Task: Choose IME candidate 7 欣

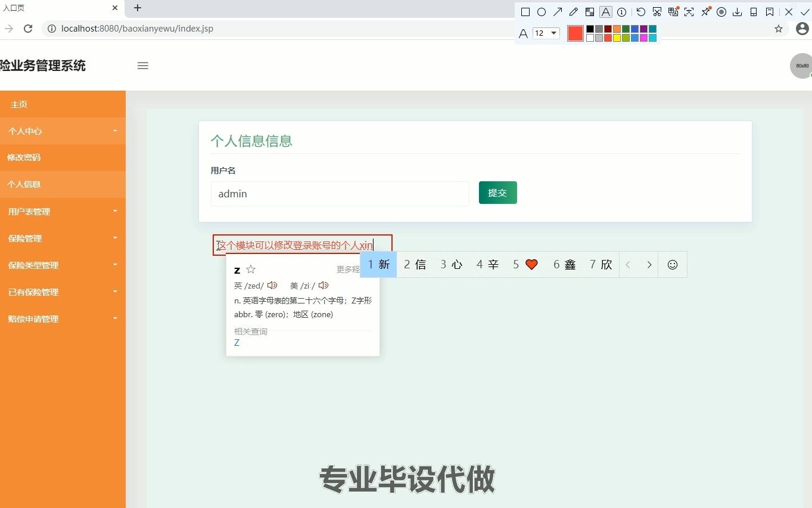Action: [601, 265]
